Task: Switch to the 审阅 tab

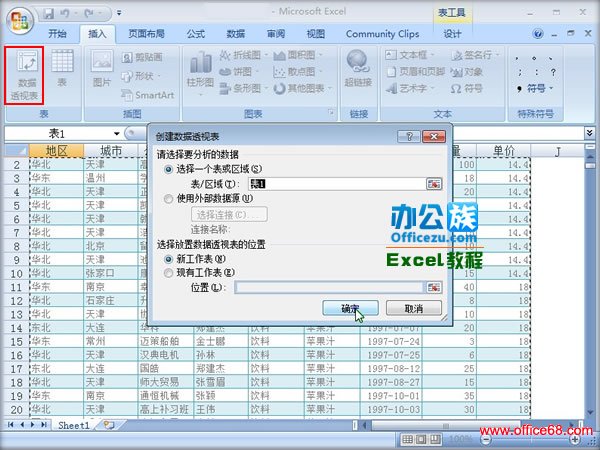Action: (276, 34)
